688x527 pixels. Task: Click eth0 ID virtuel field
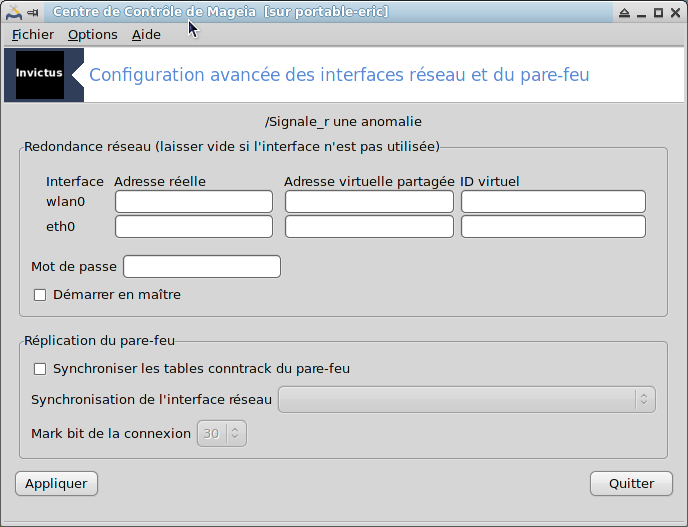(x=553, y=226)
